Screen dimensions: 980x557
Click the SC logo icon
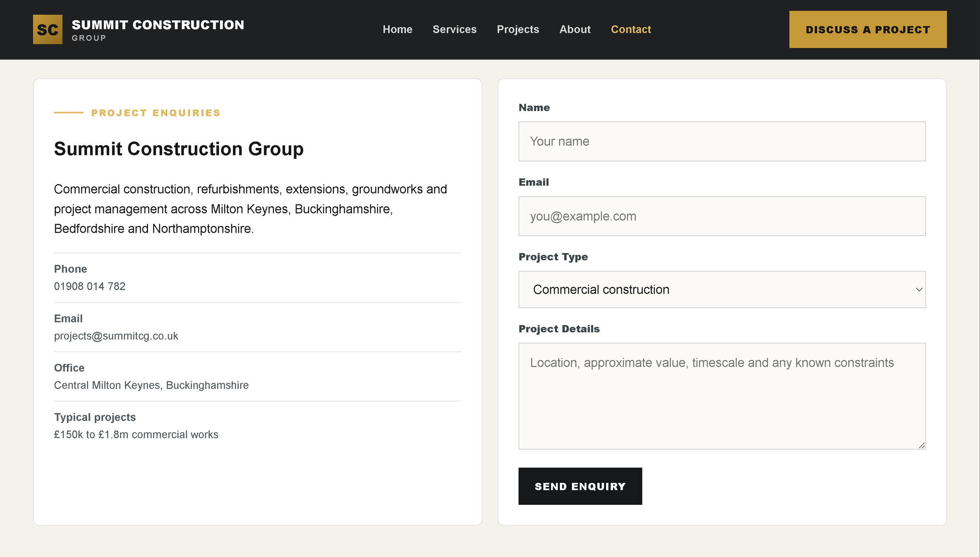[48, 29]
